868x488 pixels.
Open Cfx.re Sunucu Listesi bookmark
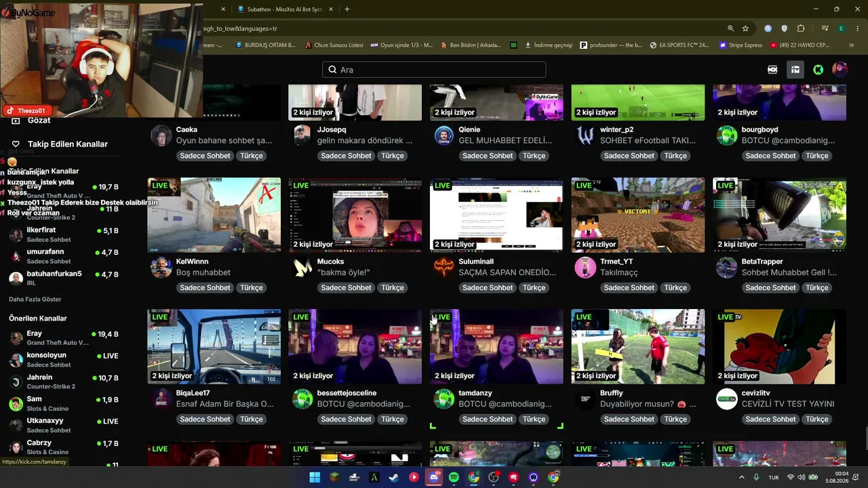[x=334, y=45]
